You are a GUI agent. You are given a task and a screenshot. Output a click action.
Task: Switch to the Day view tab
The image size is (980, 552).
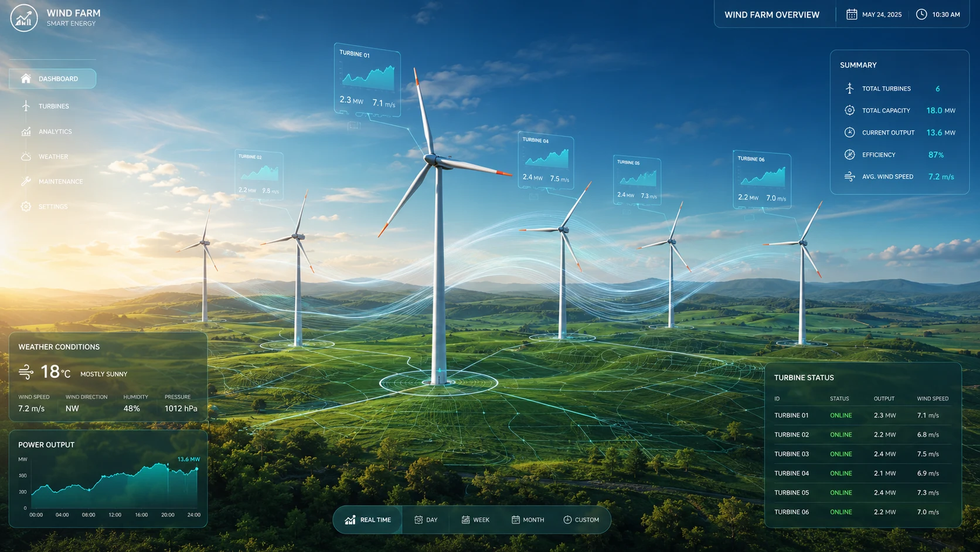coord(426,520)
